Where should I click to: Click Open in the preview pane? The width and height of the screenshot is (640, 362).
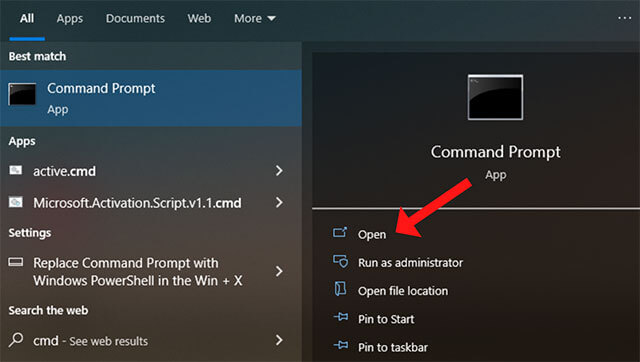[372, 235]
